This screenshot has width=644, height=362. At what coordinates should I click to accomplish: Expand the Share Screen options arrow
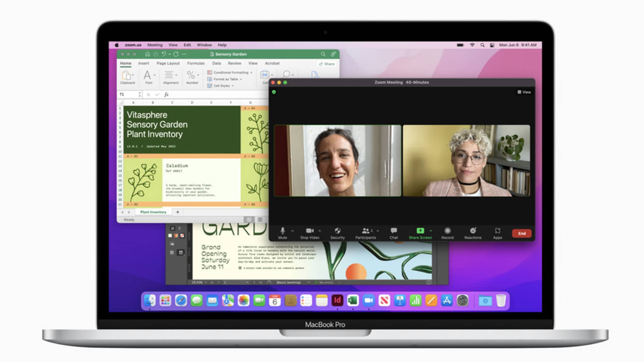point(431,231)
